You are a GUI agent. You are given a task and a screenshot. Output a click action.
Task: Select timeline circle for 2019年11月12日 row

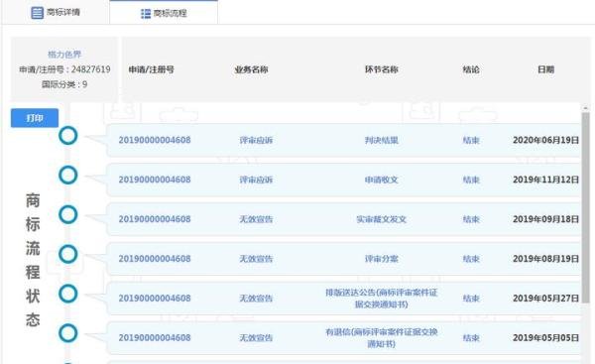[68, 175]
